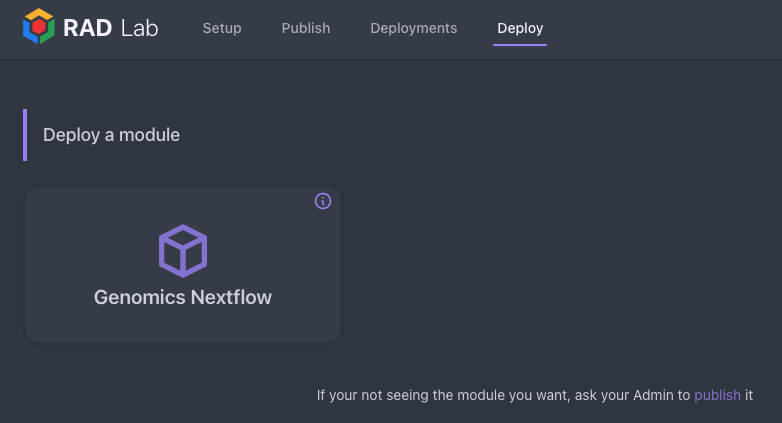This screenshot has width=782, height=423.
Task: Select the Genomics Nextflow module name
Action: coord(183,297)
